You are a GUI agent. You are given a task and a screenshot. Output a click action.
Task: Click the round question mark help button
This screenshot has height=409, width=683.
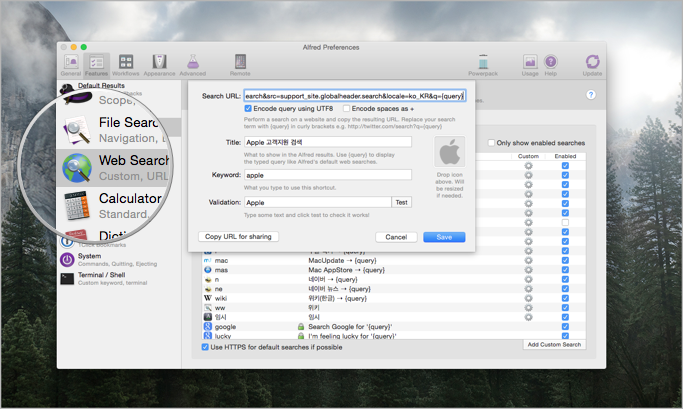pos(591,95)
